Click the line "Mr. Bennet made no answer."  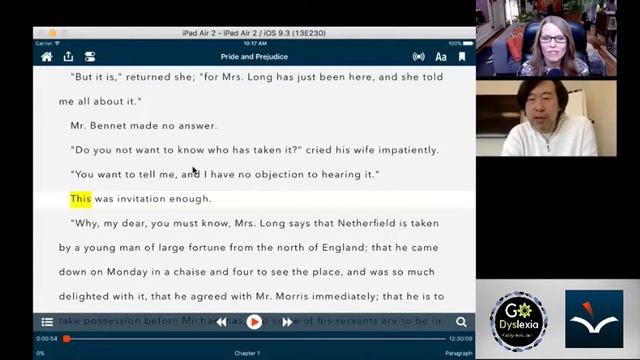[x=144, y=126]
